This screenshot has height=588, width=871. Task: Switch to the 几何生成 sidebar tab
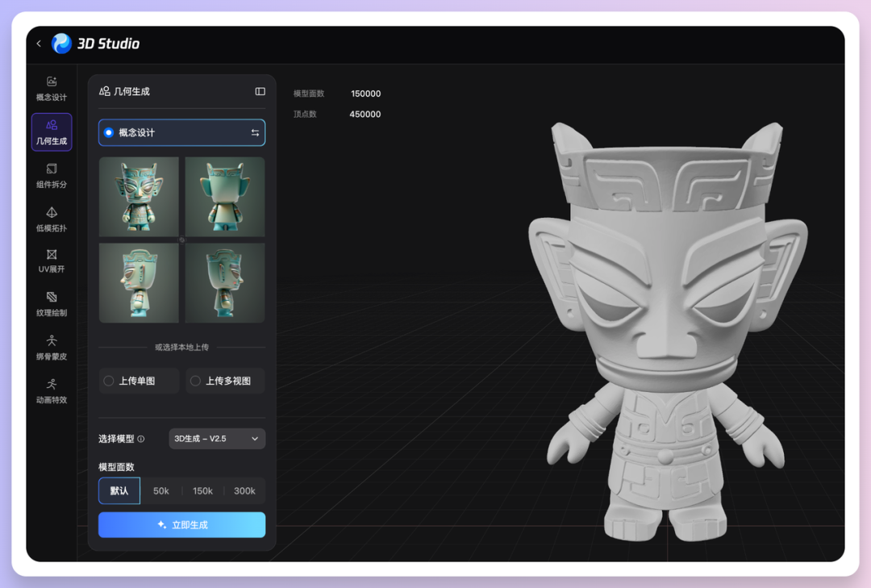point(52,132)
